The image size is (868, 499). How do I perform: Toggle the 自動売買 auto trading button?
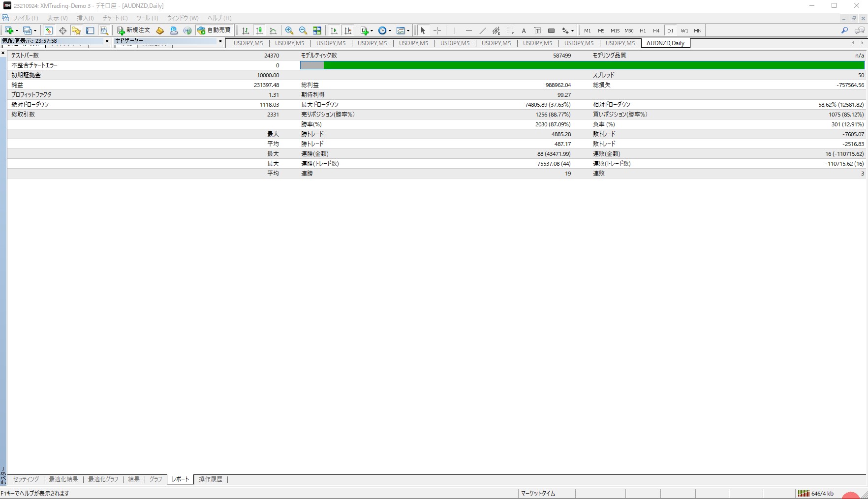(214, 30)
